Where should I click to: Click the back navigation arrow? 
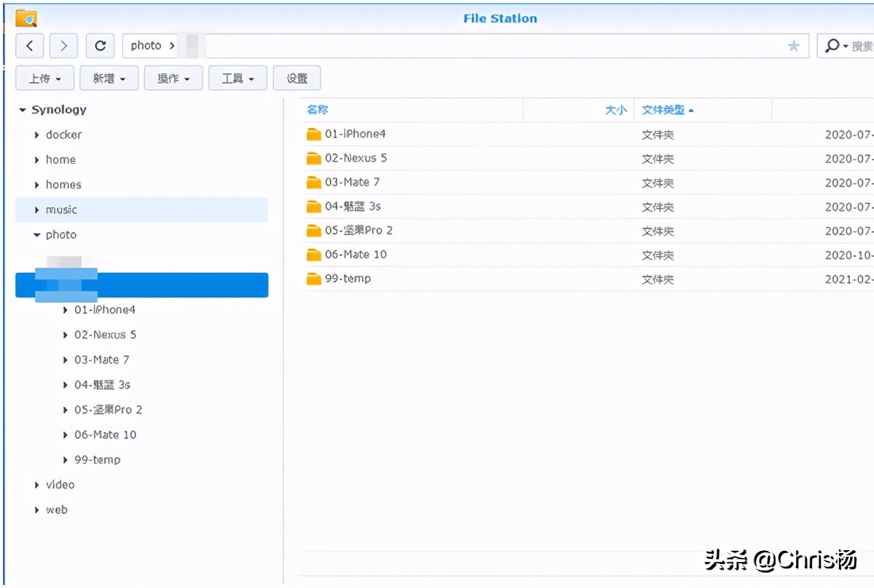pyautogui.click(x=29, y=46)
